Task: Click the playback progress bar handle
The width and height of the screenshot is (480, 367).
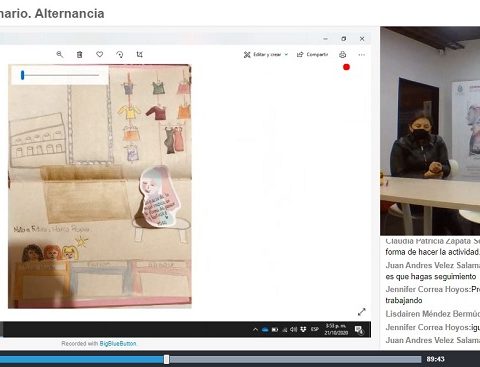Action: [x=166, y=359]
